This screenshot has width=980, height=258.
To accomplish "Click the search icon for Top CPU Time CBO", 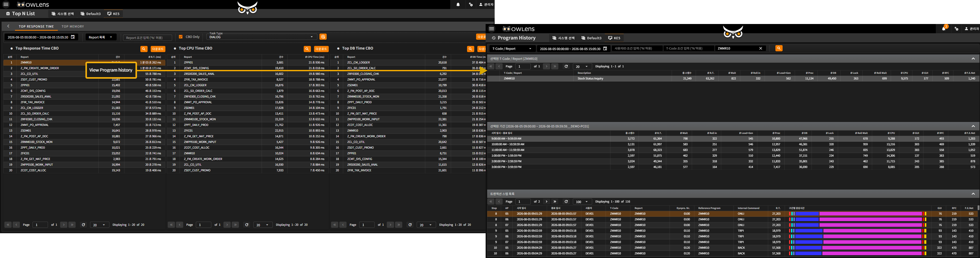I will pyautogui.click(x=307, y=49).
